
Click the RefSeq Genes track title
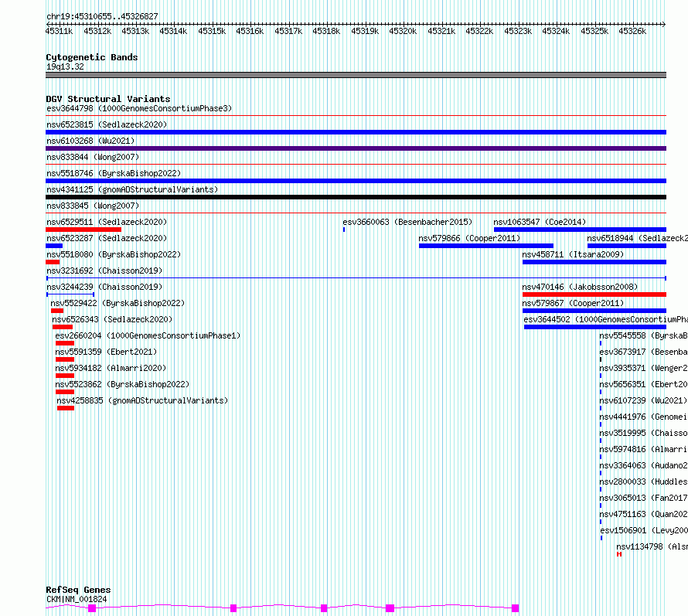(78, 590)
